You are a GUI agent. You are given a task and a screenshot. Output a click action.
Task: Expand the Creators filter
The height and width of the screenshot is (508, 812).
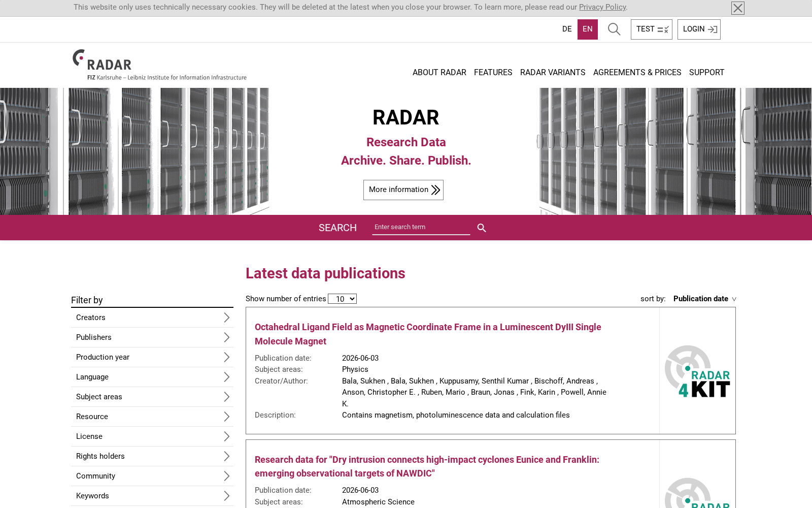[152, 317]
